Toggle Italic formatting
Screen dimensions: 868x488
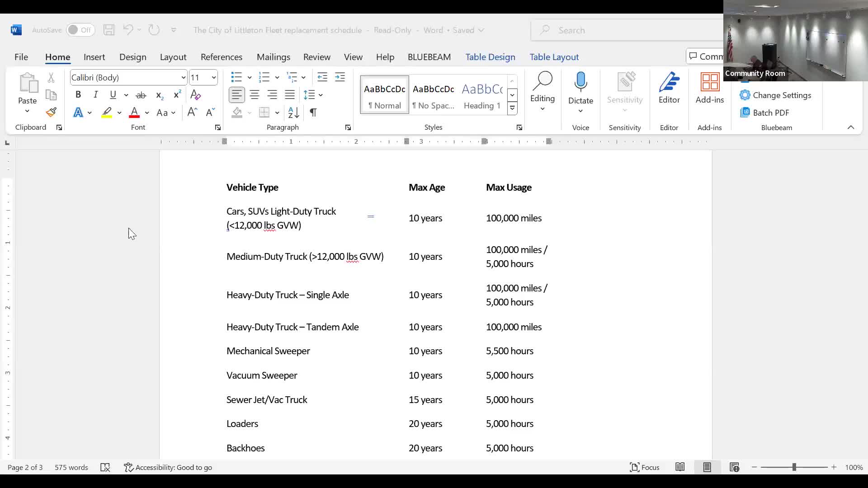click(x=95, y=95)
